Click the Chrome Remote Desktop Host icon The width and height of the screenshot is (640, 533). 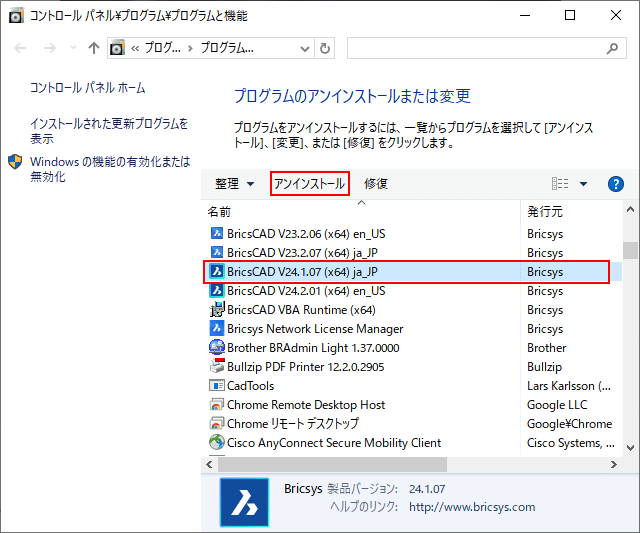[x=217, y=404]
